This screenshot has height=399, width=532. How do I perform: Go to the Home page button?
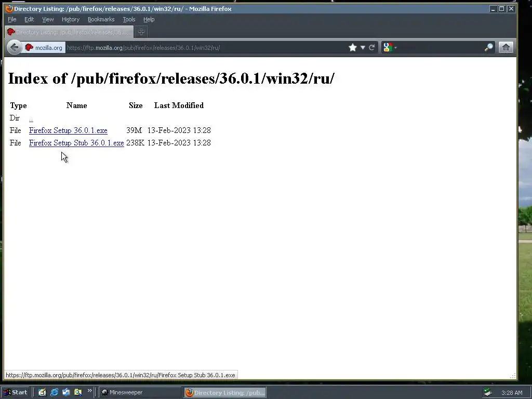[506, 47]
